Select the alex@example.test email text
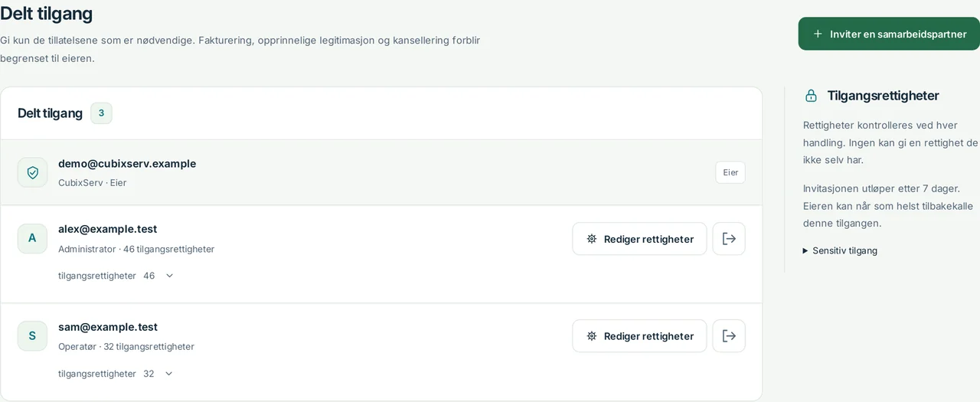Screen dimensions: 980x402 click(x=108, y=229)
